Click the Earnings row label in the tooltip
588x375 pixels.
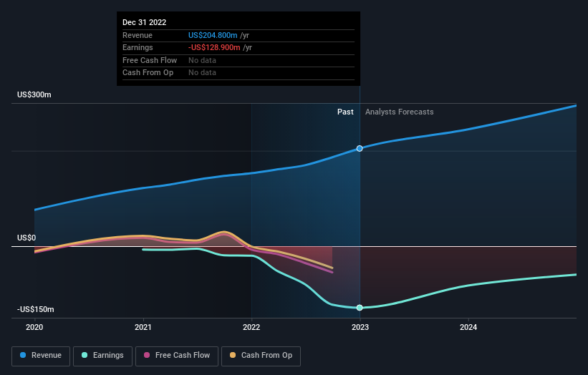coord(138,47)
